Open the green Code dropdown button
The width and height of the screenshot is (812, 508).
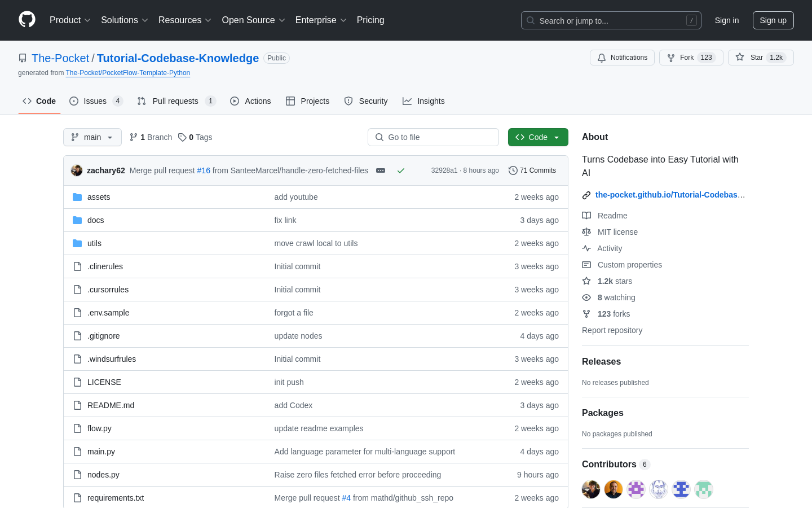pyautogui.click(x=538, y=137)
